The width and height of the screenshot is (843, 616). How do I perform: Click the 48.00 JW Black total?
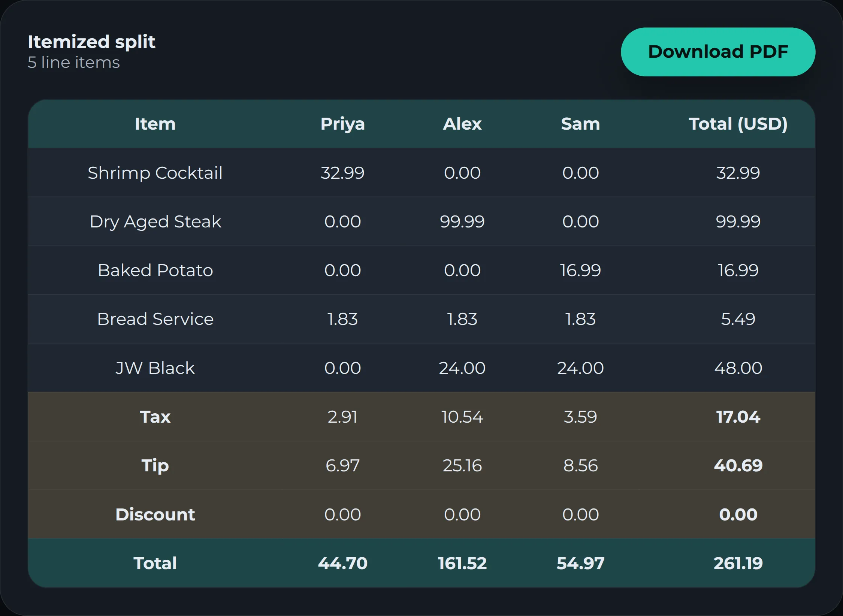point(738,368)
